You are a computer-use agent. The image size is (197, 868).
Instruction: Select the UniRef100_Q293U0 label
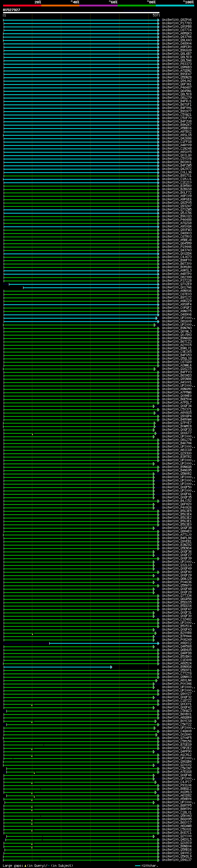(177, 454)
